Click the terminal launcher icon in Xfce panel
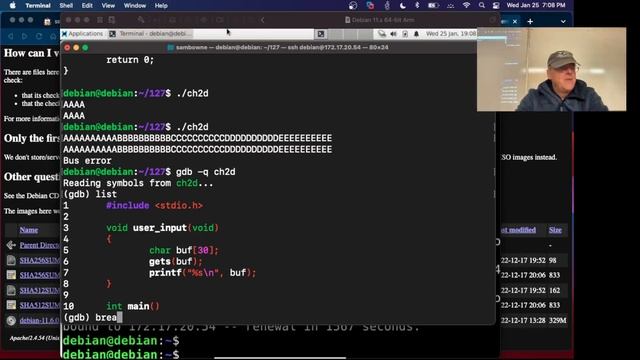 [x=321, y=34]
